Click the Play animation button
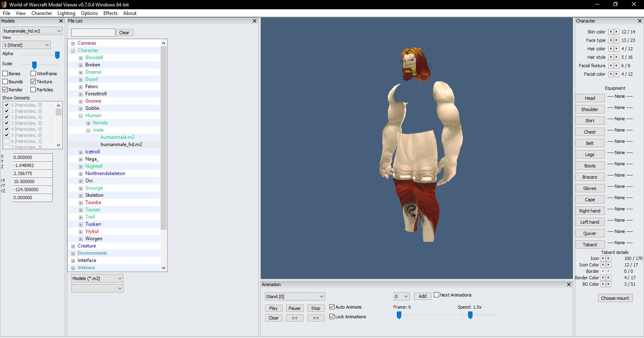 [273, 308]
